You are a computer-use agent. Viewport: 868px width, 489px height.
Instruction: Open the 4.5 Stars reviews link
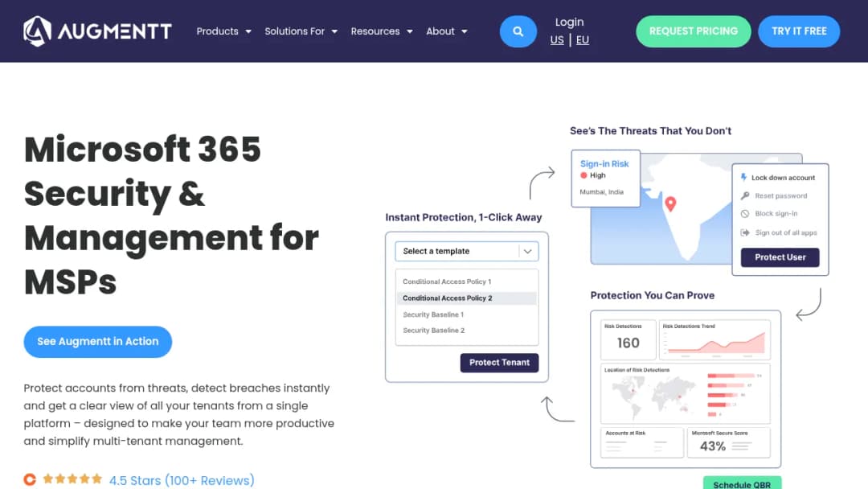tap(182, 480)
